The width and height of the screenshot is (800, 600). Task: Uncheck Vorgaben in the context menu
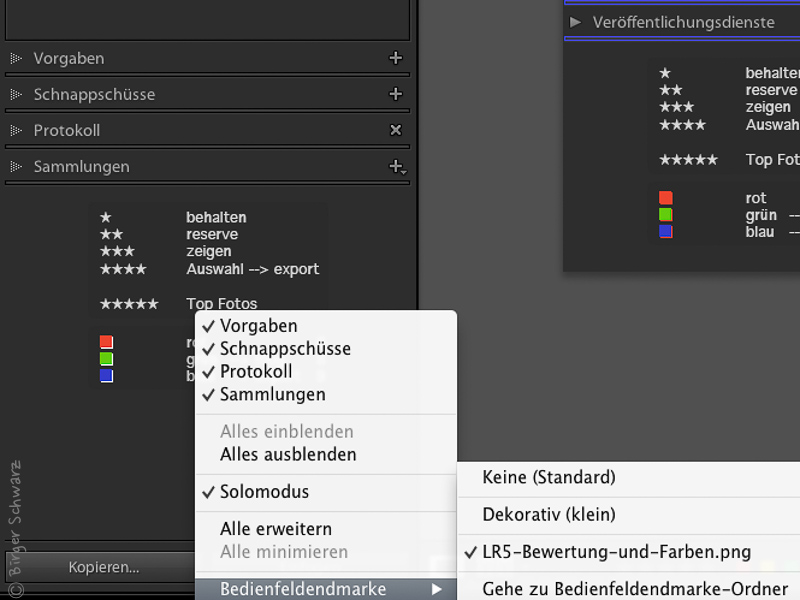[258, 326]
